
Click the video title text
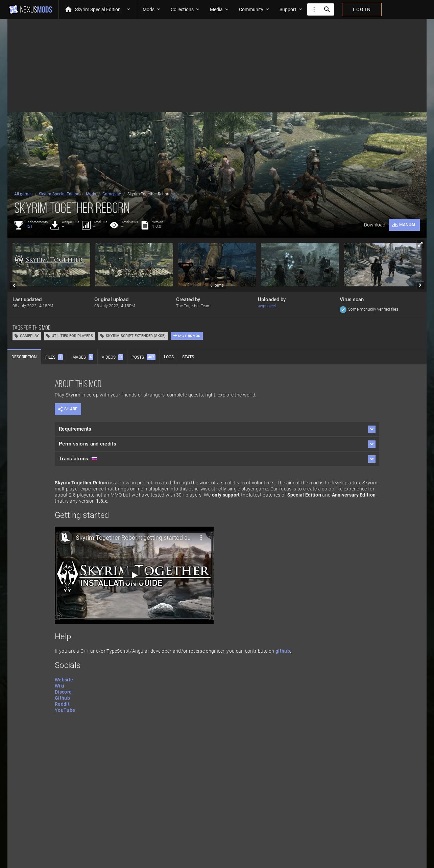pyautogui.click(x=134, y=537)
